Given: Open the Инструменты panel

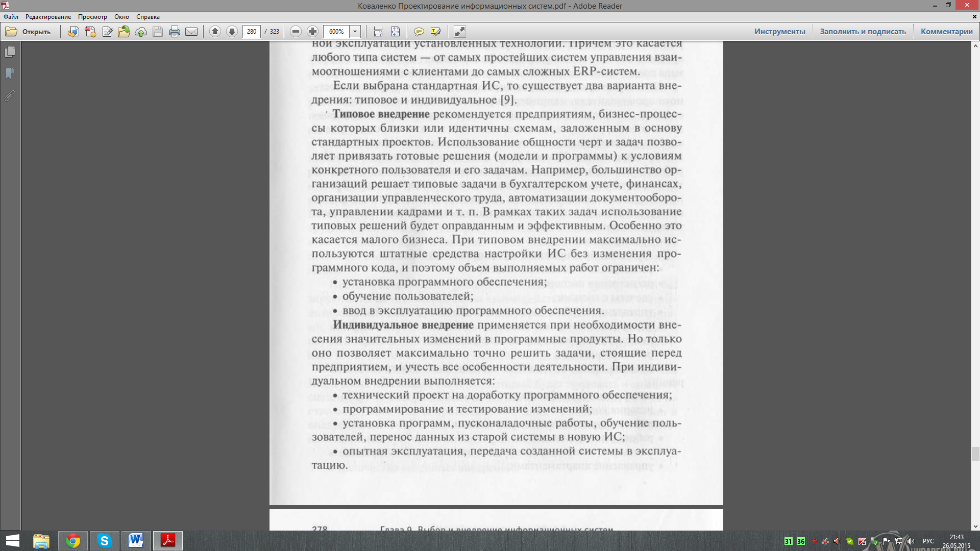Looking at the screenshot, I should click(x=780, y=32).
